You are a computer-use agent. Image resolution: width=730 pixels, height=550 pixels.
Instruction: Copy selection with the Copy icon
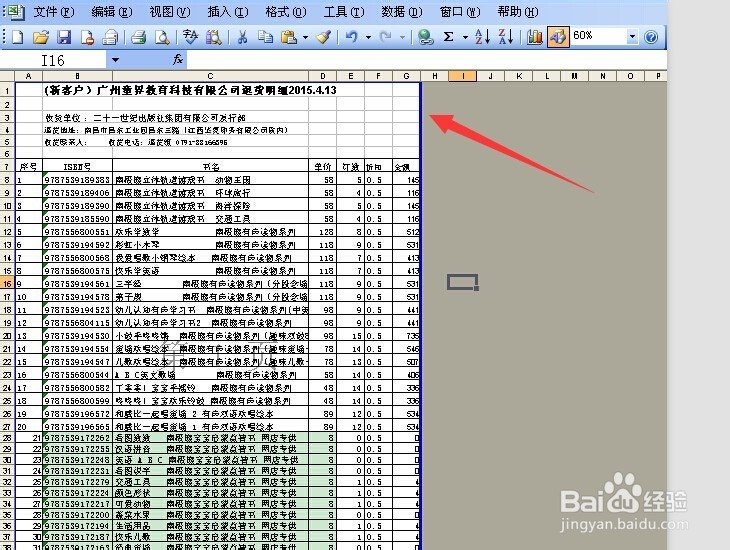tap(265, 37)
